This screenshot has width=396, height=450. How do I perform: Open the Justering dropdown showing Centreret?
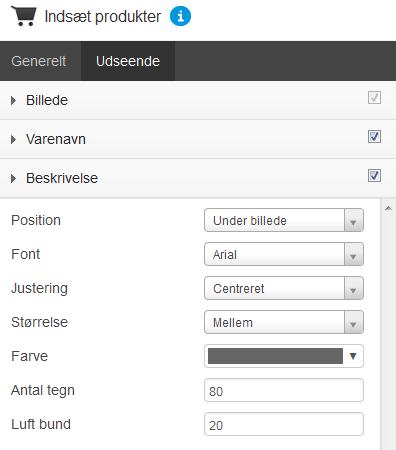284,288
